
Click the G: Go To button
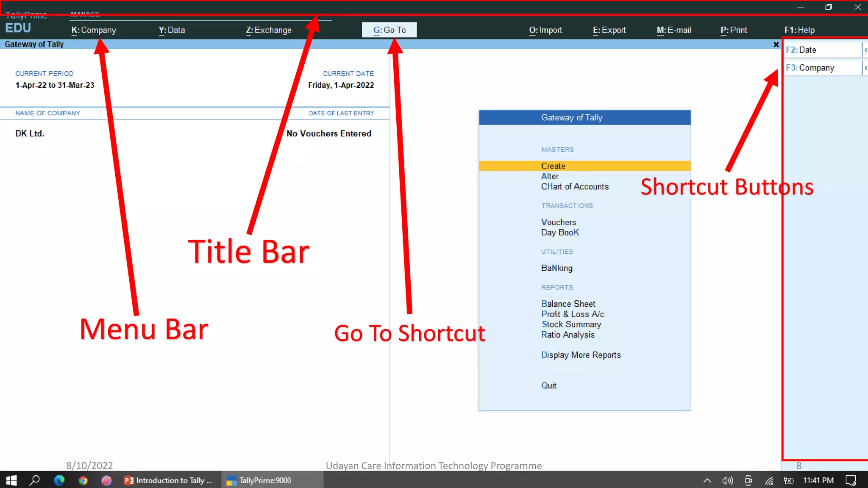389,30
